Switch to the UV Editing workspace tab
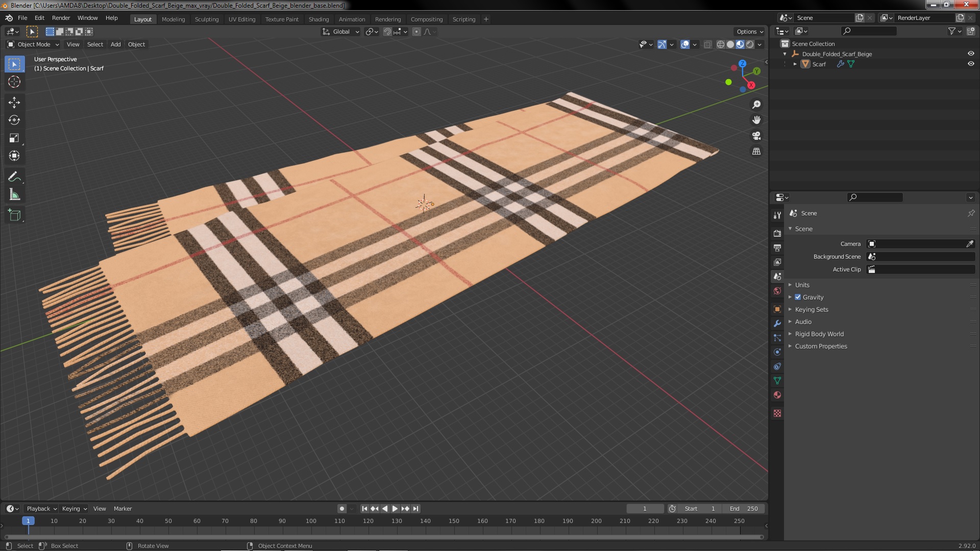 pos(241,19)
